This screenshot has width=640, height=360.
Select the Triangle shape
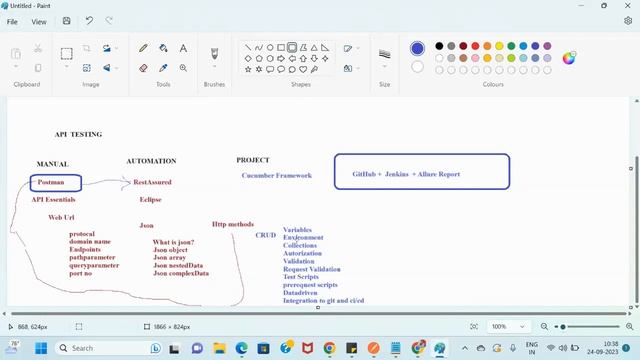click(x=314, y=48)
